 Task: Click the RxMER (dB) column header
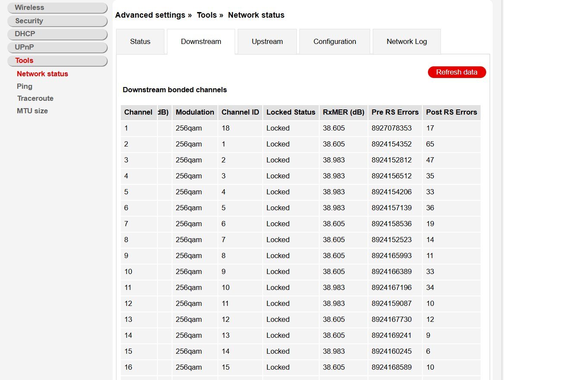tap(343, 112)
